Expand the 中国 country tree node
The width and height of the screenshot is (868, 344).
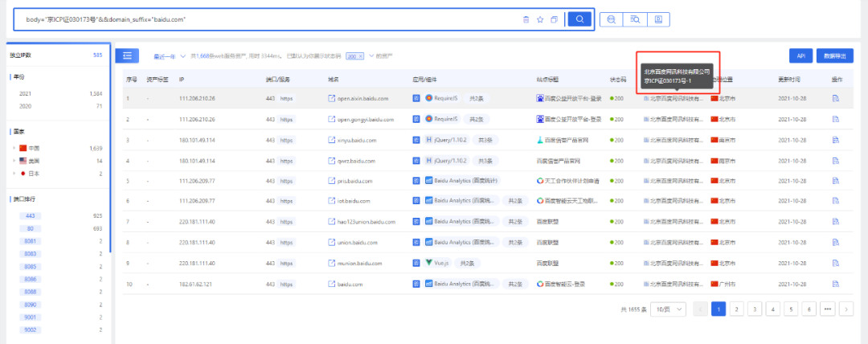(x=14, y=149)
